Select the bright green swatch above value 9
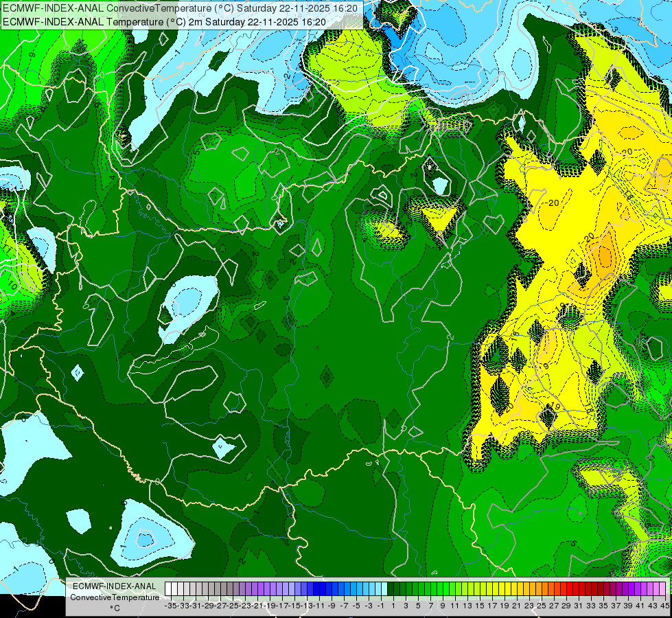 [440, 588]
